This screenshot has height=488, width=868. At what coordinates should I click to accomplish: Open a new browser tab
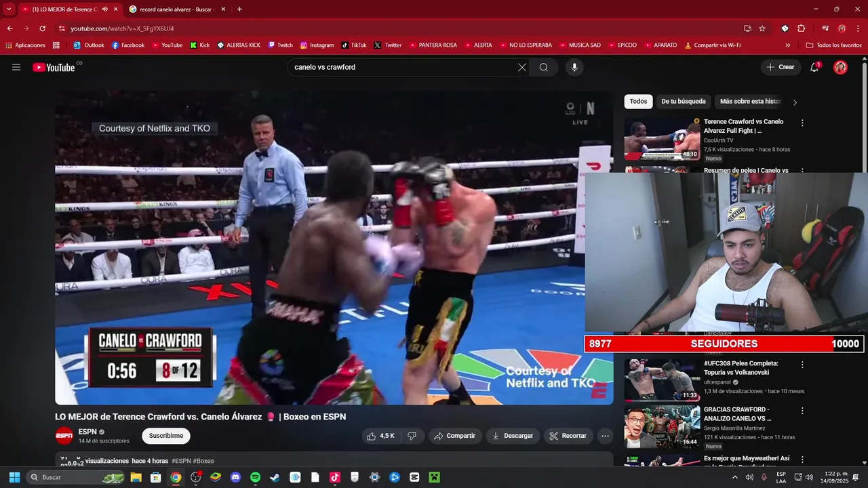239,9
